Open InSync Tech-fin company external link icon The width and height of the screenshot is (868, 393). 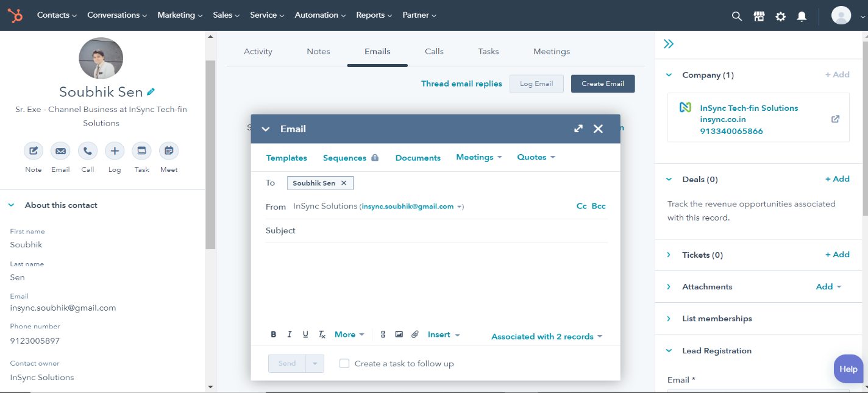click(836, 119)
